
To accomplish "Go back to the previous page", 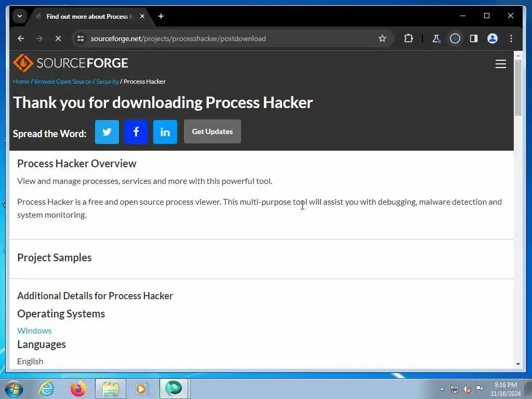I will 21,38.
